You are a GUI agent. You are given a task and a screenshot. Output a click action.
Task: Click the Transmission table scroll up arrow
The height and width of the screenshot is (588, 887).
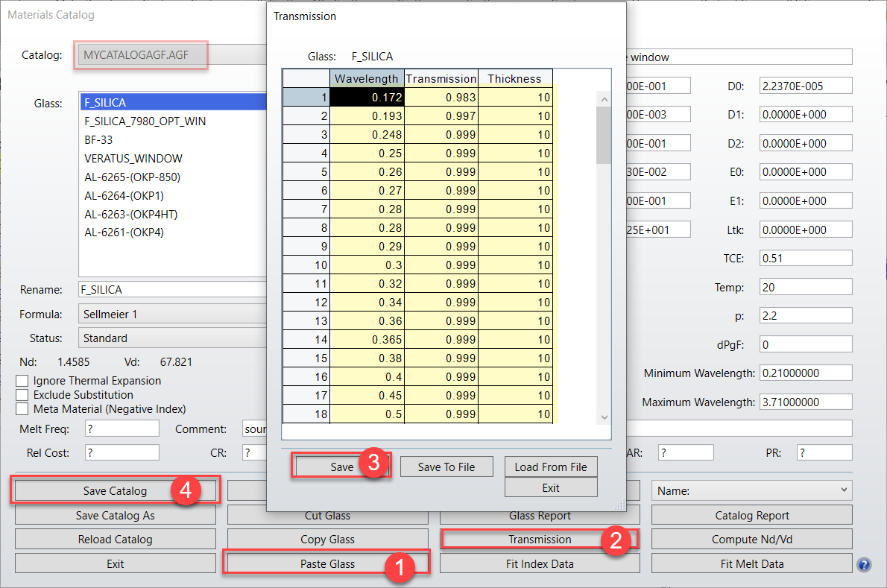coord(605,100)
